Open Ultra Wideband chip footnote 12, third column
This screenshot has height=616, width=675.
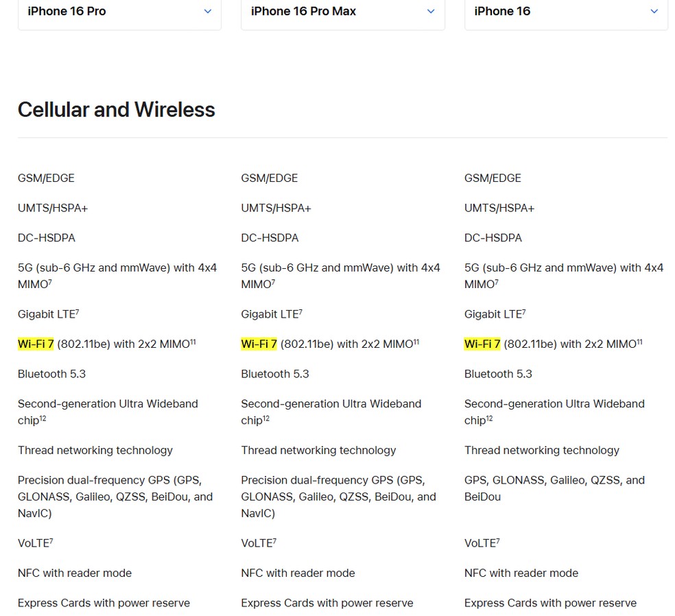point(490,418)
